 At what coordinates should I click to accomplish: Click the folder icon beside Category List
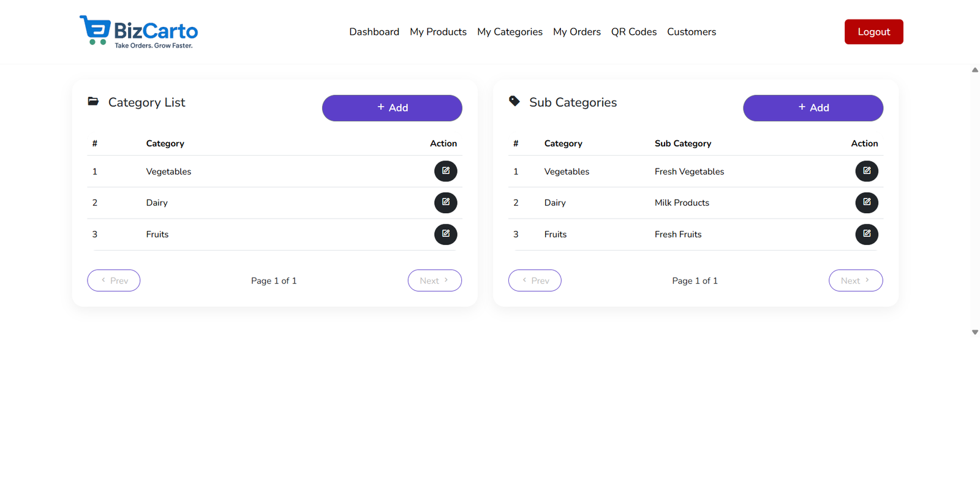[x=93, y=101]
